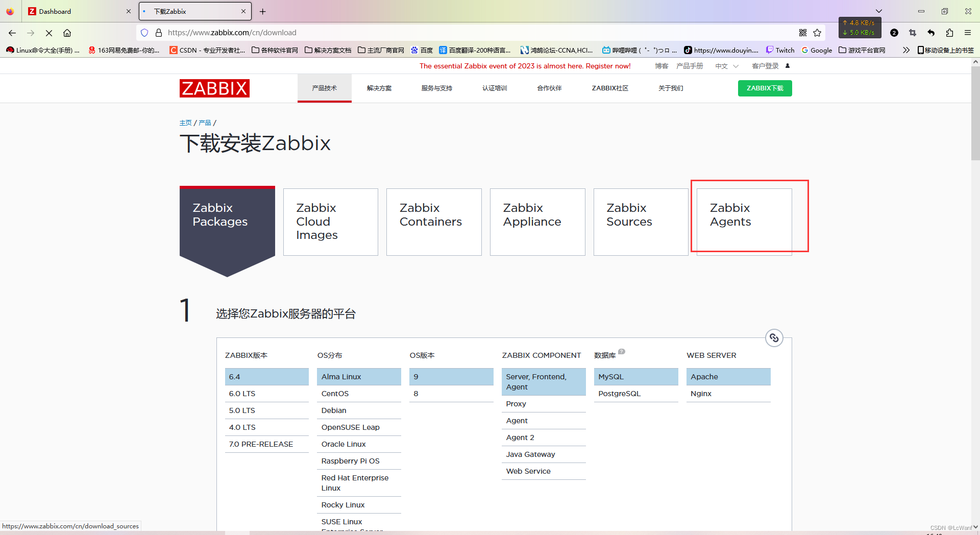Click the address bar URL field
The width and height of the screenshot is (980, 535).
point(480,33)
